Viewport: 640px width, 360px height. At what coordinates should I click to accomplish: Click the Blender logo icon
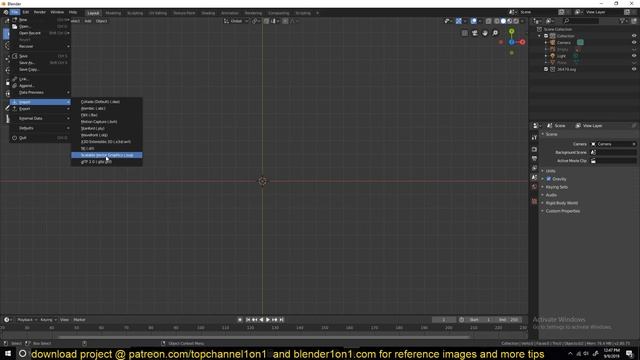click(x=6, y=12)
